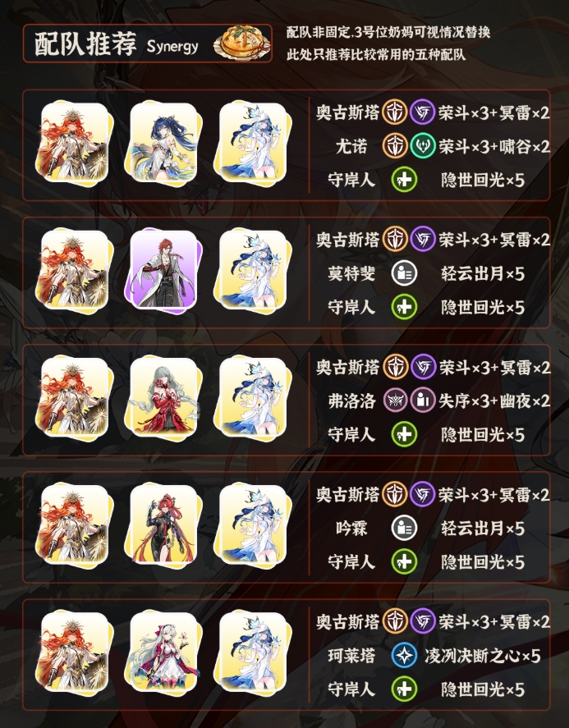Select 守岸人 portrait in the last team
Screen dimensions: 569x728
click(x=253, y=652)
